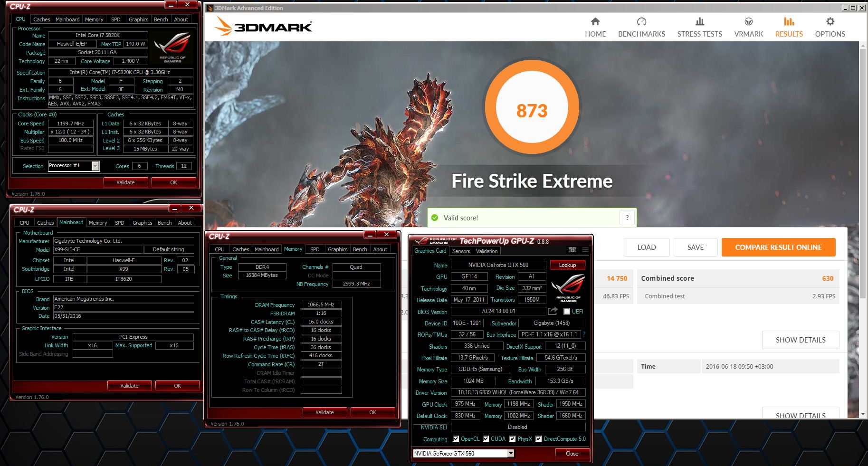Click the Time value '2016-06-18 09:50 +03:00'
Screen dimensions: 868x466
pos(739,366)
